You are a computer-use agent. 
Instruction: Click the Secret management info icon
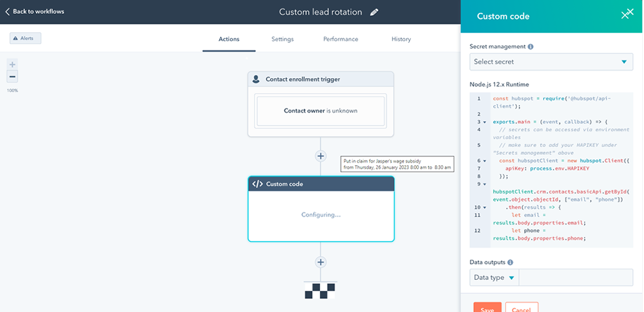coord(531,47)
